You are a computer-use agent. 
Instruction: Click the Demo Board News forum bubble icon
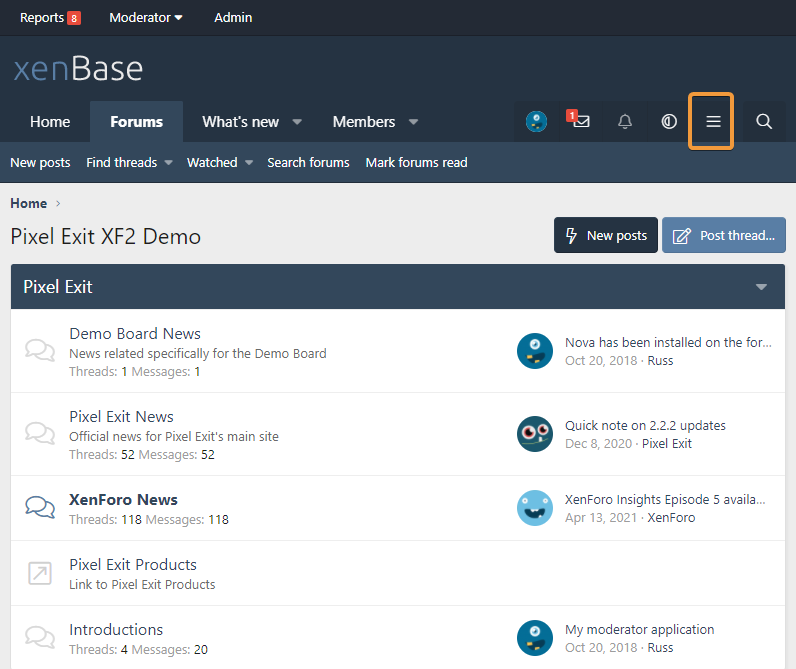pyautogui.click(x=40, y=350)
